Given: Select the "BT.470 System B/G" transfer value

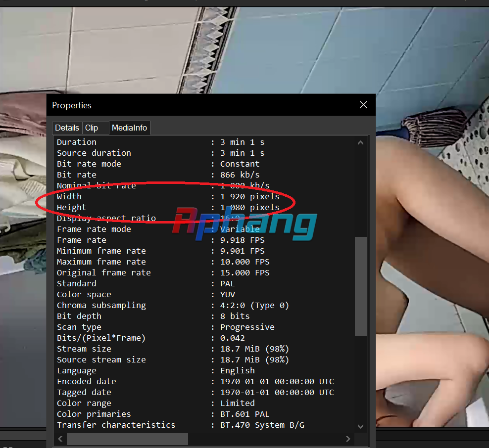Looking at the screenshot, I should pyautogui.click(x=262, y=425).
